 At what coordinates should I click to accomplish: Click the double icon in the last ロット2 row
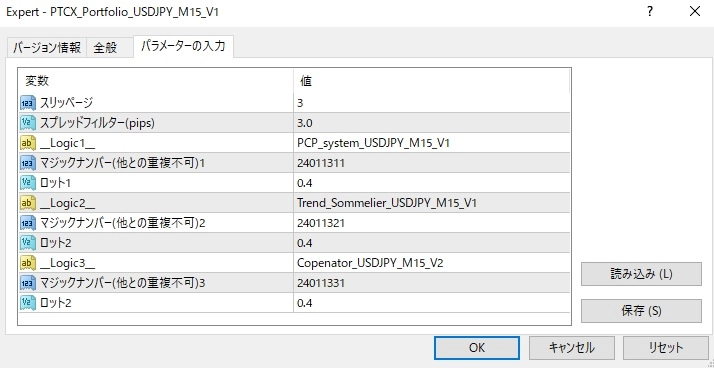coord(28,303)
